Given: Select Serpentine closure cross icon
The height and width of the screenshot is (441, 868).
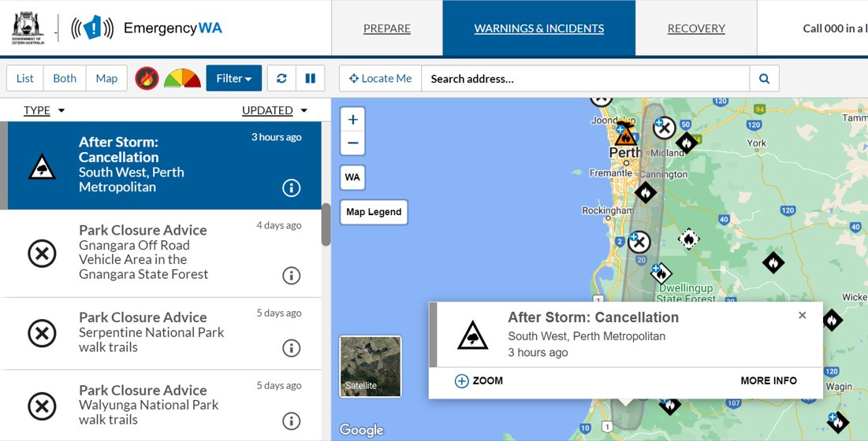Looking at the screenshot, I should coord(42,333).
